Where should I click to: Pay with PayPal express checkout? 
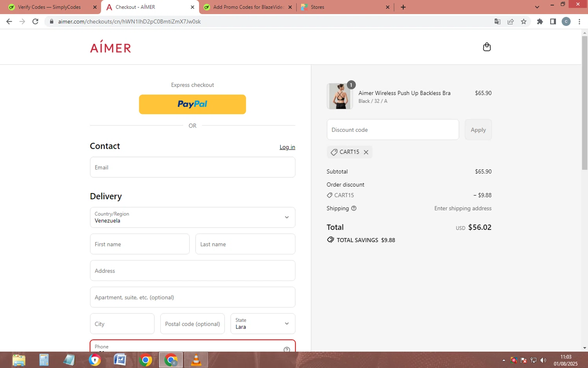pyautogui.click(x=192, y=104)
